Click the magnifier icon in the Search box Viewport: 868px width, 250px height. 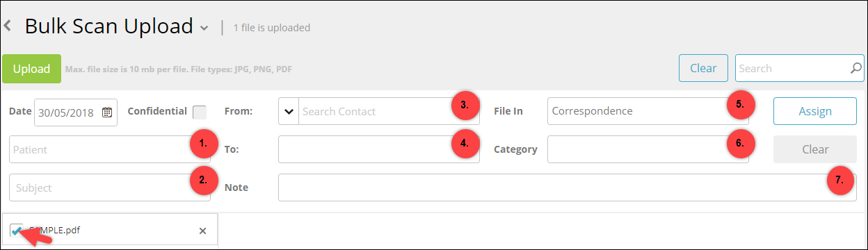pyautogui.click(x=855, y=68)
